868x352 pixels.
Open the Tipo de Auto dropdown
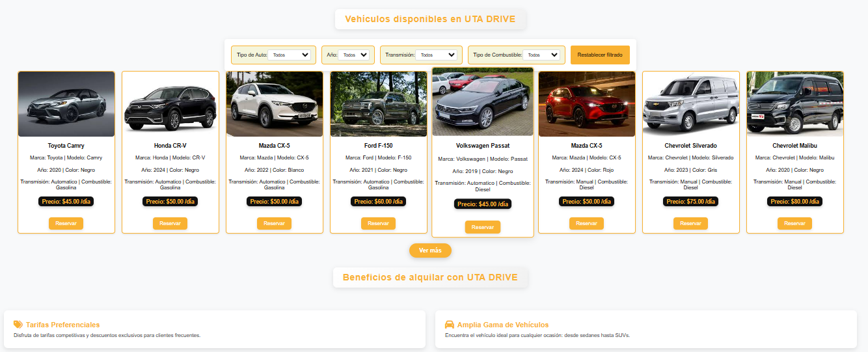291,55
